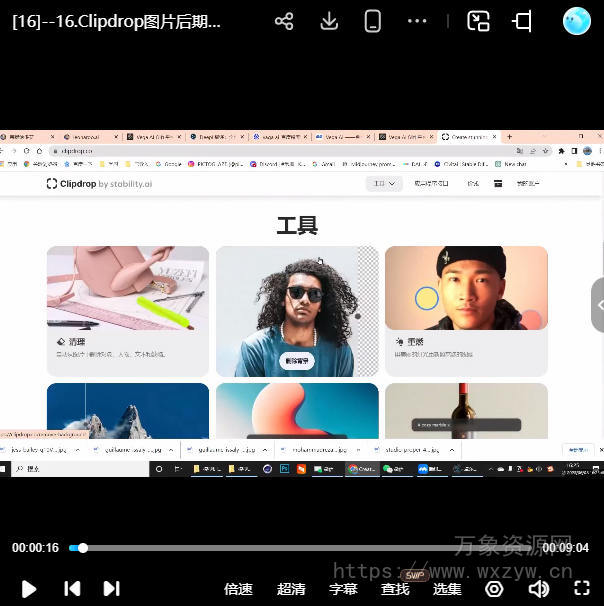Play the video with the play button
Screen dimensions: 604x606
coord(29,589)
